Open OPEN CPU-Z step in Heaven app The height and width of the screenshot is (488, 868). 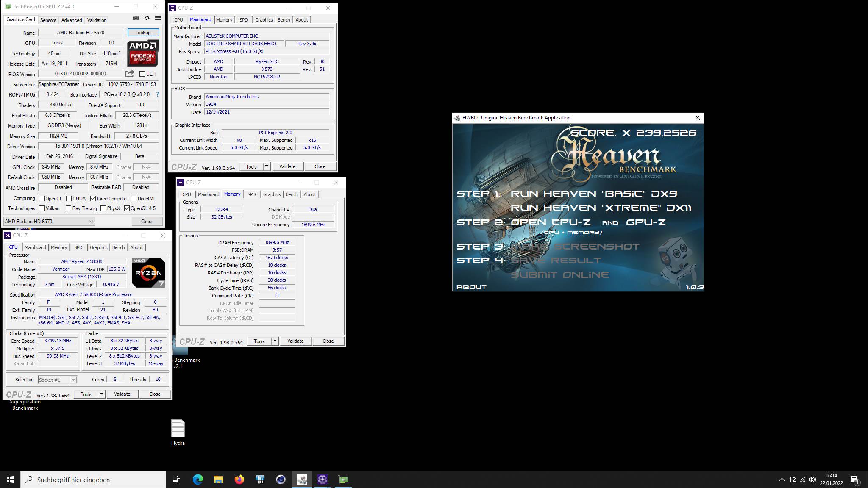(551, 222)
